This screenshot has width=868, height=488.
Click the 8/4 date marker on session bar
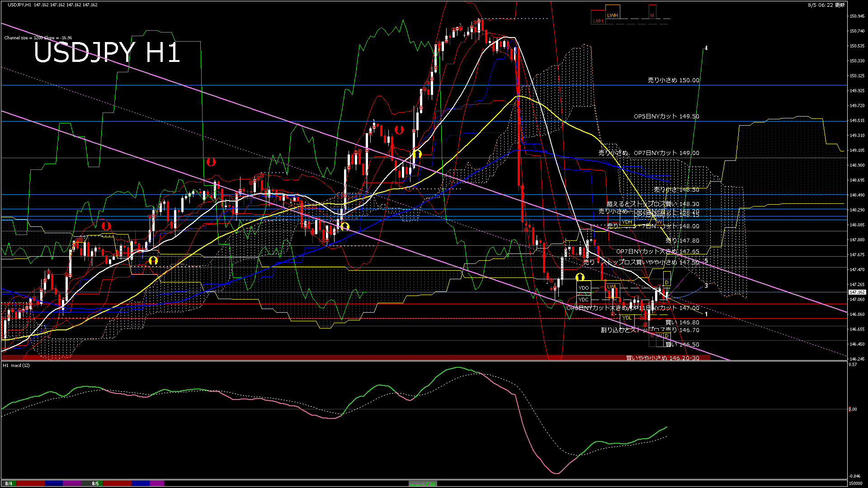pyautogui.click(x=9, y=483)
